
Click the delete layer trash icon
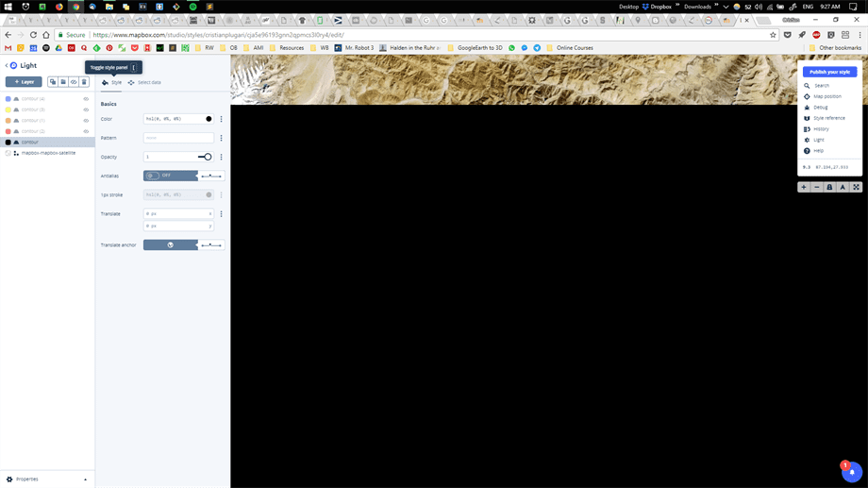84,82
